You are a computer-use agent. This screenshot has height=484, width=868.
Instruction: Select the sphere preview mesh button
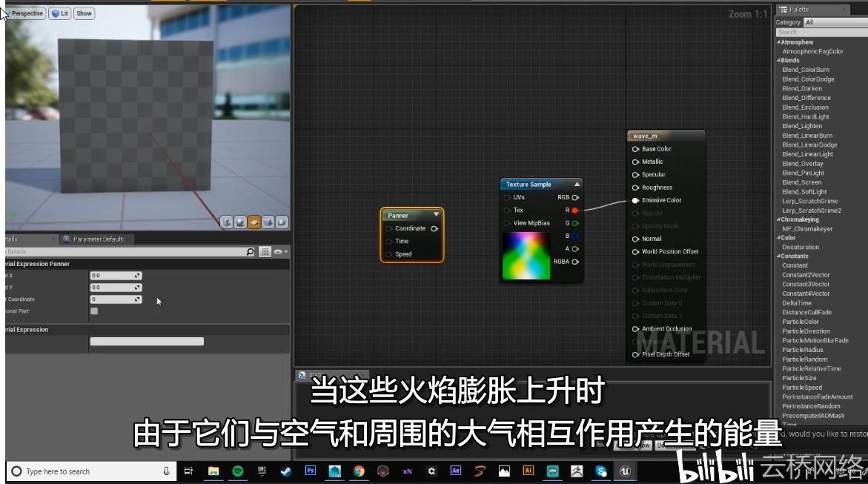tap(240, 222)
